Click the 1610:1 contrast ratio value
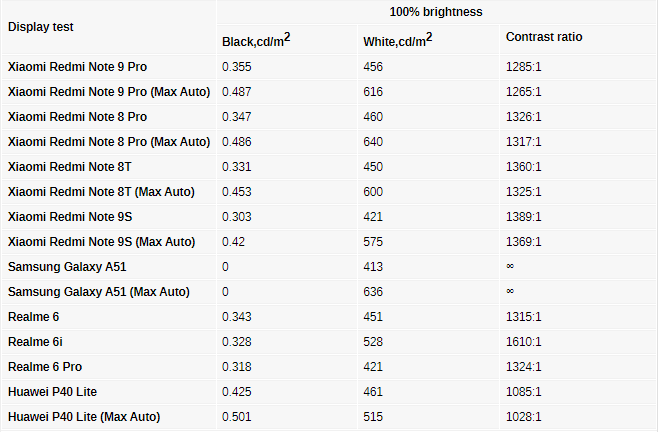This screenshot has height=432, width=658. 523,342
